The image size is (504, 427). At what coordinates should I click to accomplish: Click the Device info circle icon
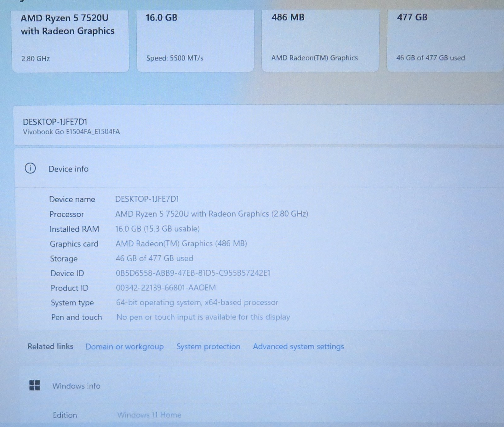coord(30,168)
